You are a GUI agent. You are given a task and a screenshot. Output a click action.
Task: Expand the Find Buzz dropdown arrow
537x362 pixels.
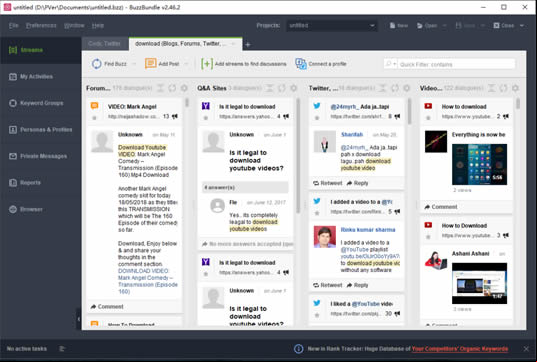[x=134, y=64]
